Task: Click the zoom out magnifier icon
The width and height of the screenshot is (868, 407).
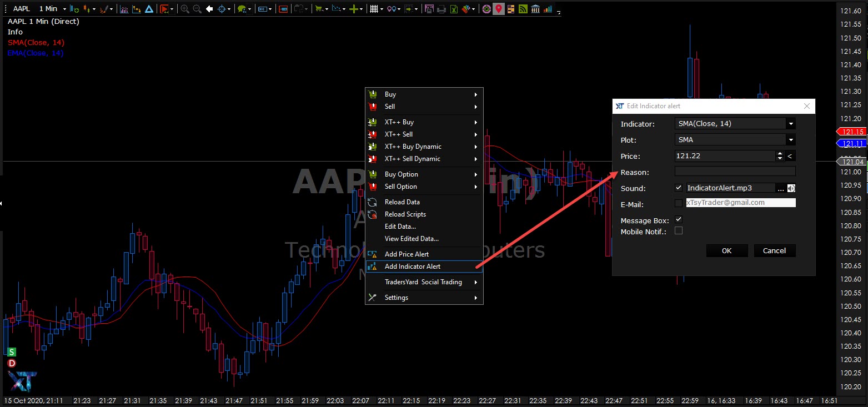Action: point(197,9)
